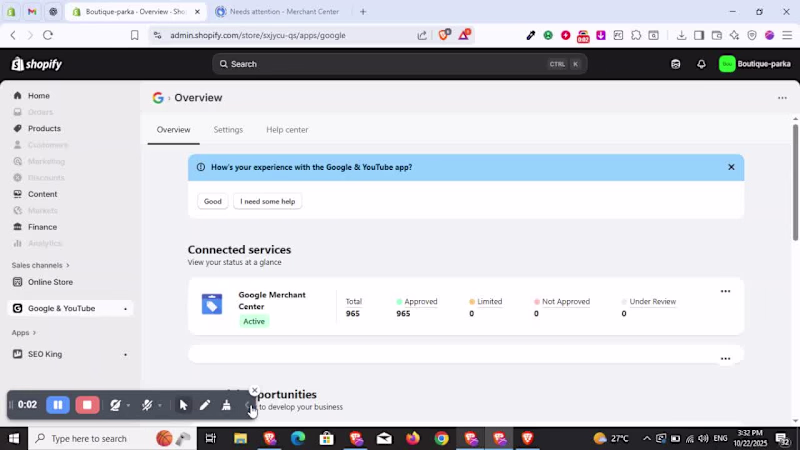Open the SEO King app

tap(45, 354)
